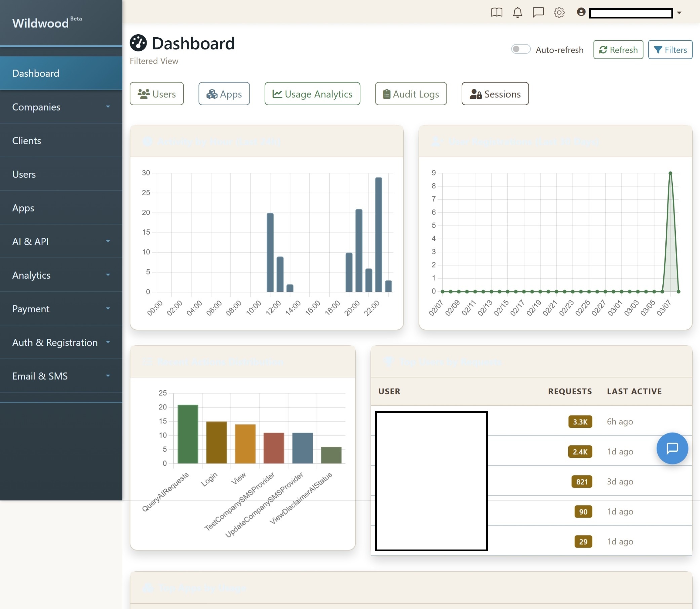Open the account dropdown arrow in top bar
This screenshot has height=609, width=700.
pos(679,12)
